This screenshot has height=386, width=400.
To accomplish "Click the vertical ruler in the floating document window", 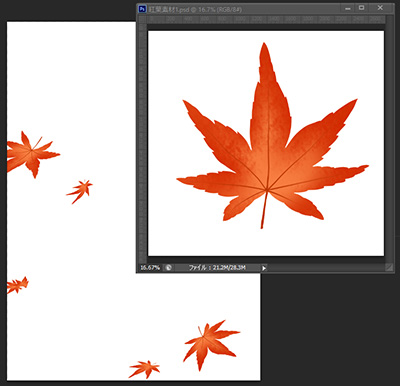I will pos(143,143).
